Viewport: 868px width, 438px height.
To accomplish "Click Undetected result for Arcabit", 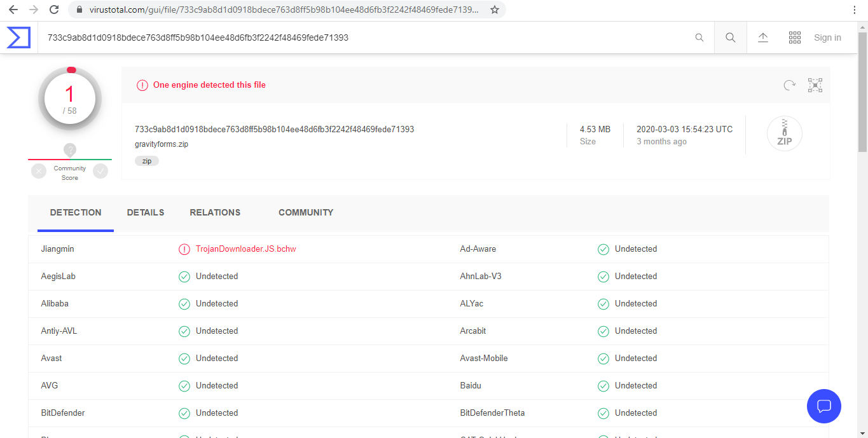I will 636,331.
